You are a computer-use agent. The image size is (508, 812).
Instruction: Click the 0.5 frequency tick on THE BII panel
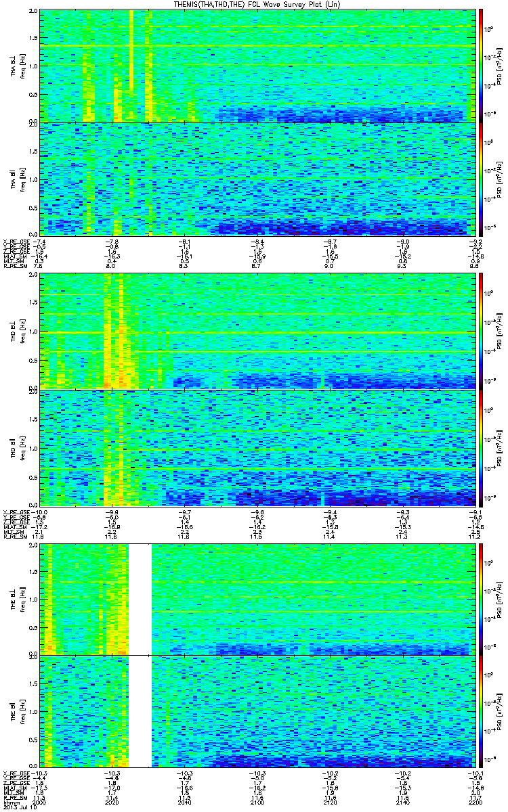[x=34, y=739]
